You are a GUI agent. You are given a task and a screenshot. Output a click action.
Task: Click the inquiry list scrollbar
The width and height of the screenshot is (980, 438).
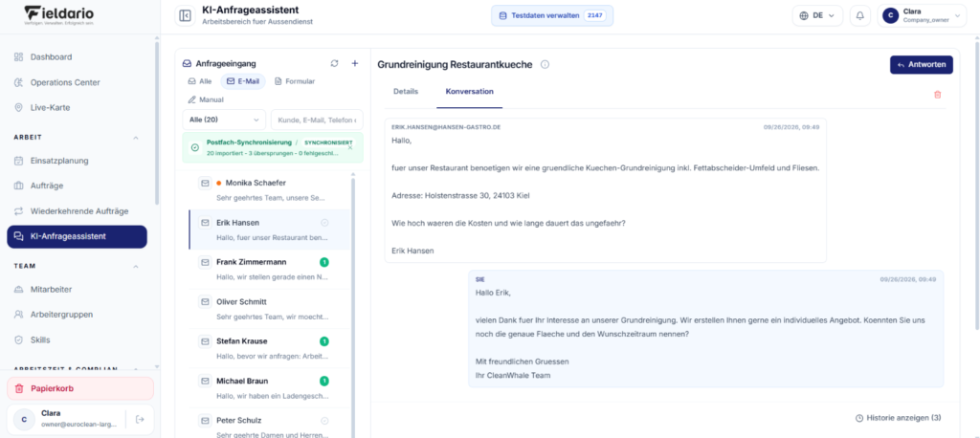[353, 306]
